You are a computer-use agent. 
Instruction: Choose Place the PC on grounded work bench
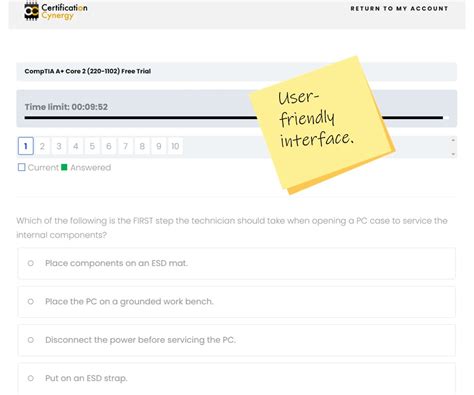[31, 302]
